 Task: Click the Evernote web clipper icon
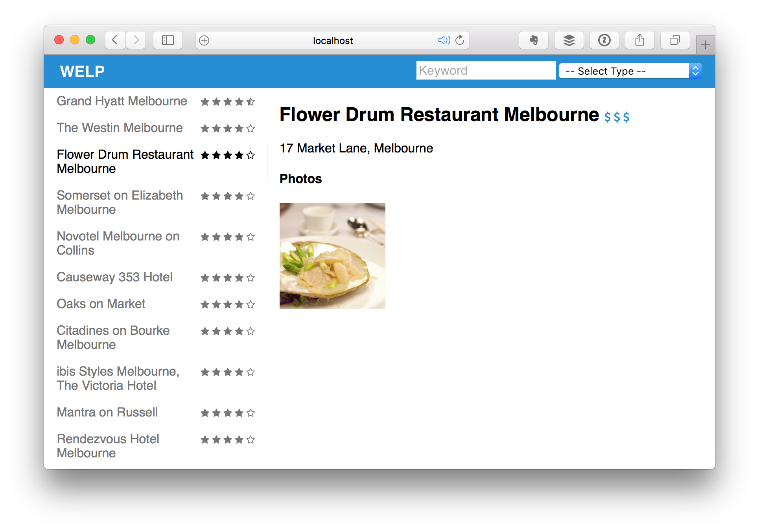point(533,40)
